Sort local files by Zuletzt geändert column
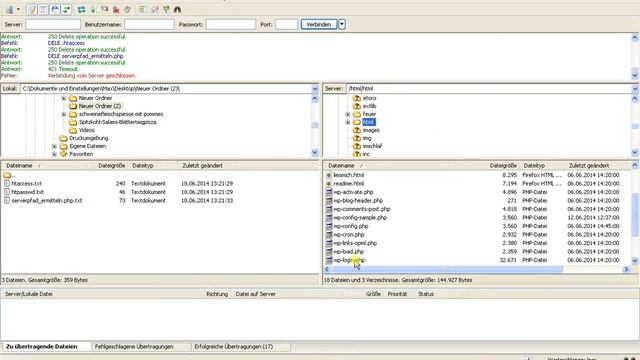This screenshot has height=360, width=640. (202, 166)
